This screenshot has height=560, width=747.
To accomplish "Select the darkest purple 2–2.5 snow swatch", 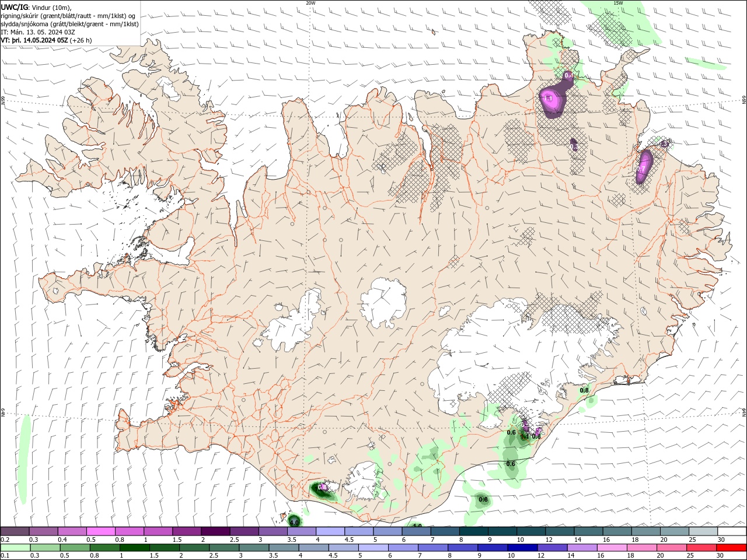I will tap(215, 531).
